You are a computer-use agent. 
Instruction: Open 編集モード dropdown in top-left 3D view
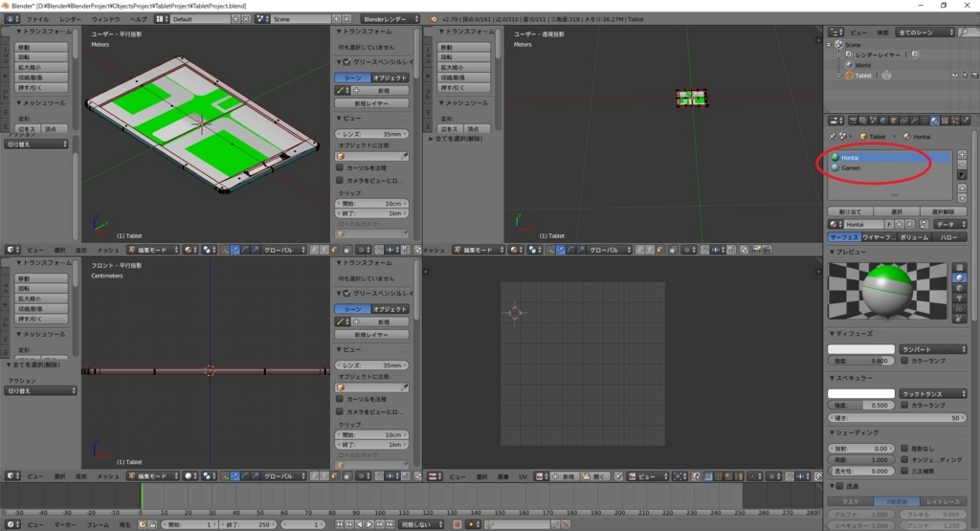[153, 250]
